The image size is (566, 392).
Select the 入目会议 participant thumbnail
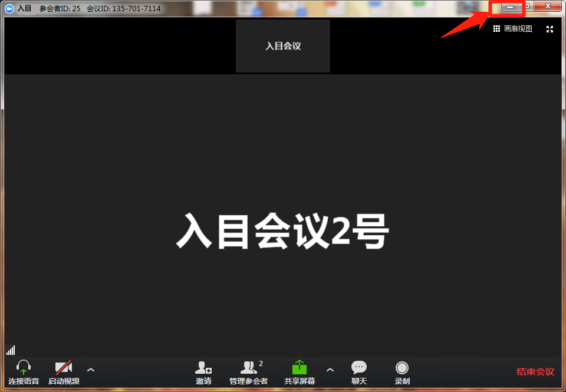pyautogui.click(x=283, y=46)
